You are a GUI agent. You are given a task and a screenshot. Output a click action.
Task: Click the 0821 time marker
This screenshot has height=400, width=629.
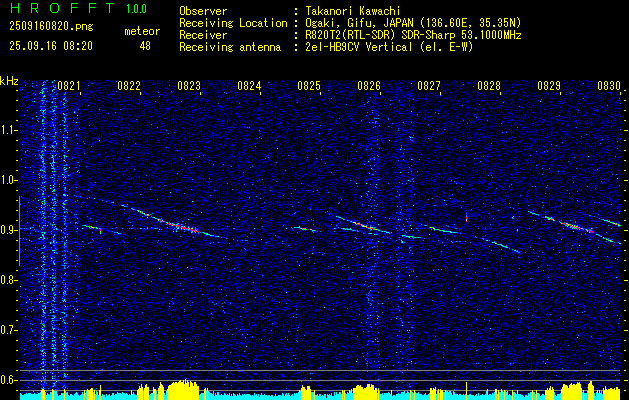click(69, 86)
